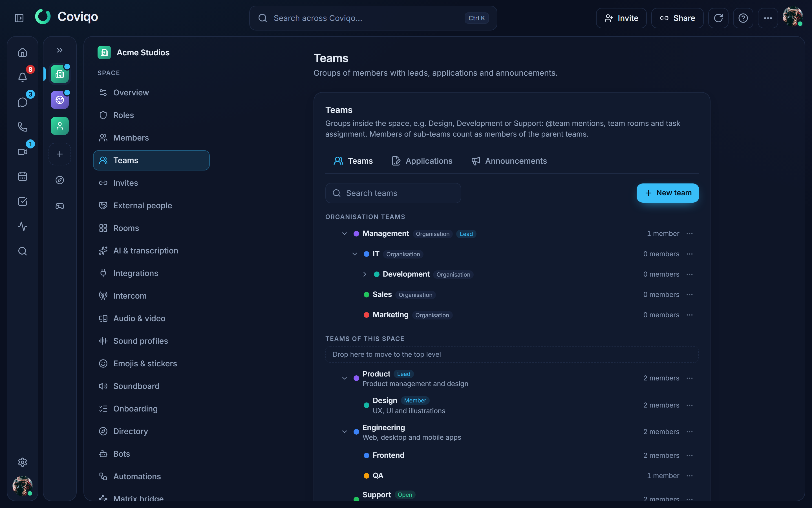The image size is (812, 508).
Task: Open Roles in space settings menu
Action: coord(151,115)
